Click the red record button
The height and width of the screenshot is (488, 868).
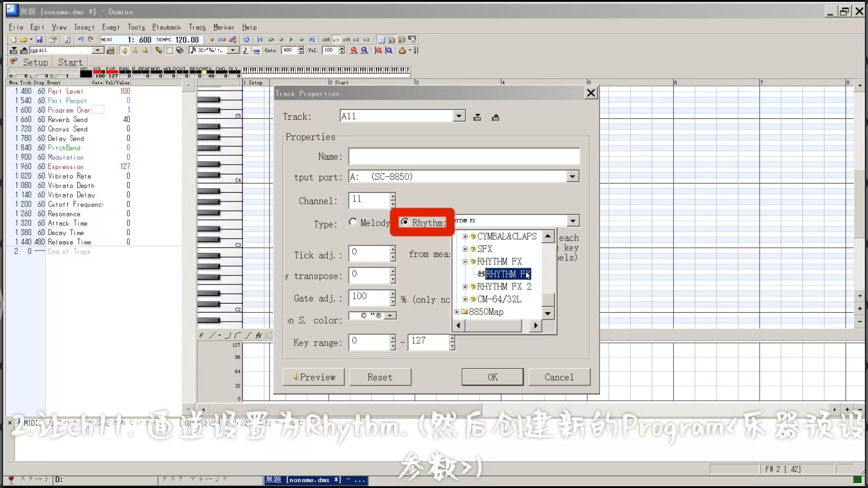[212, 40]
